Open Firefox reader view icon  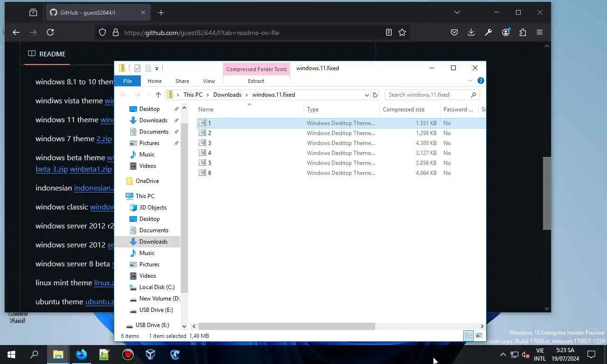pos(389,32)
